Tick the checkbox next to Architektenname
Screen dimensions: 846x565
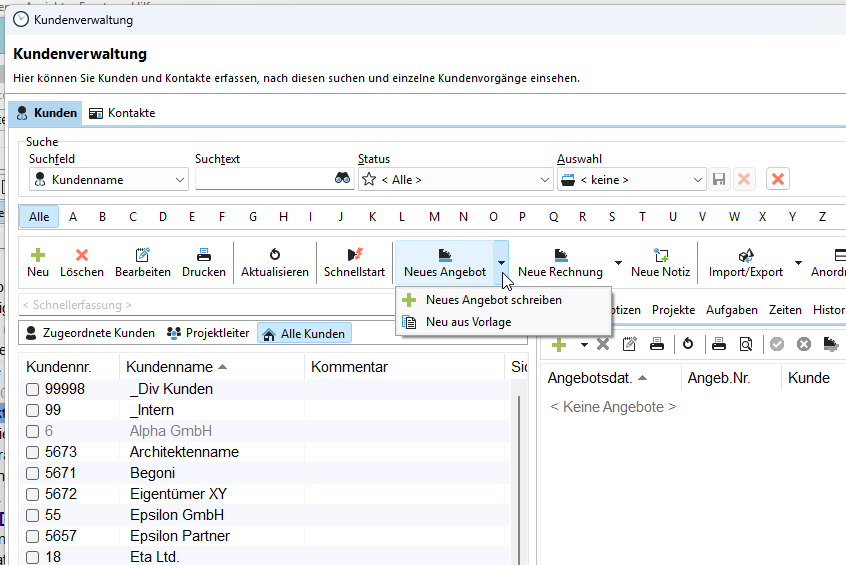point(33,452)
